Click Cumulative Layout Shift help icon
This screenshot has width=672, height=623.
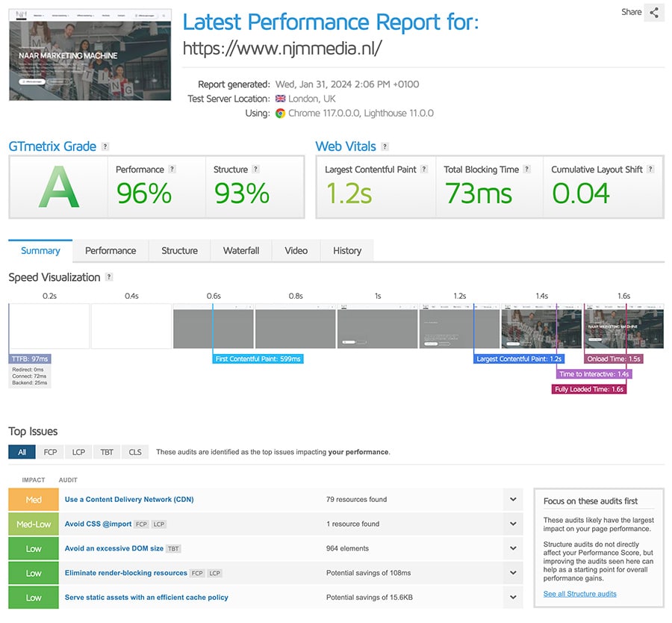pyautogui.click(x=651, y=170)
